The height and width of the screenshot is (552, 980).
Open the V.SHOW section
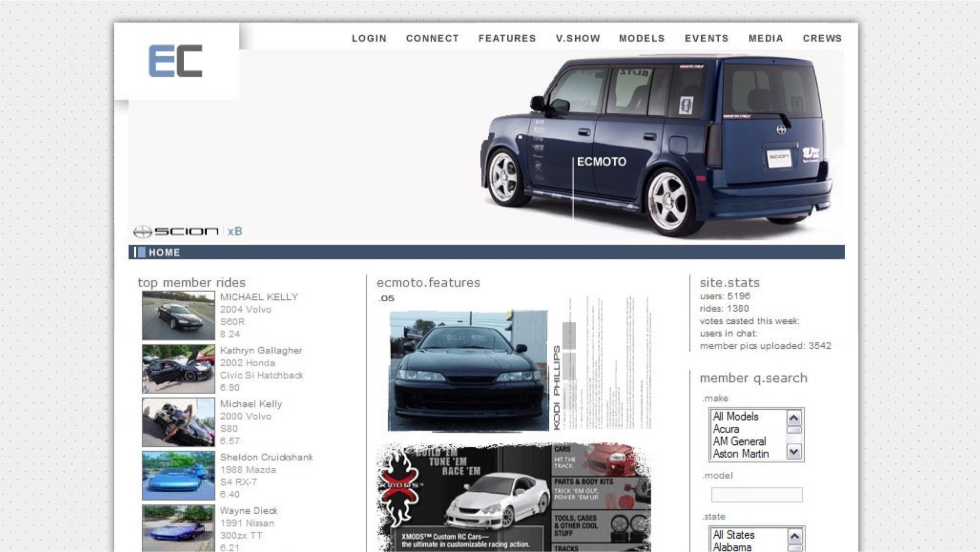(578, 38)
